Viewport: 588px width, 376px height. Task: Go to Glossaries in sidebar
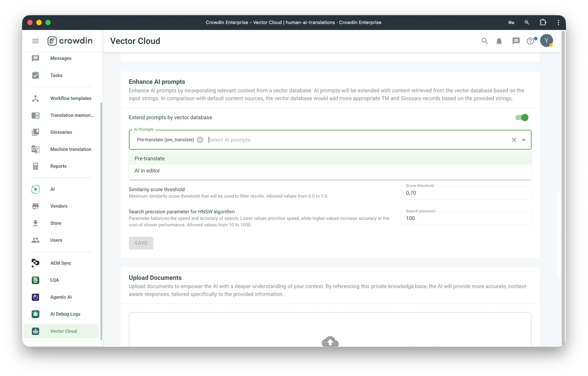[x=61, y=132]
